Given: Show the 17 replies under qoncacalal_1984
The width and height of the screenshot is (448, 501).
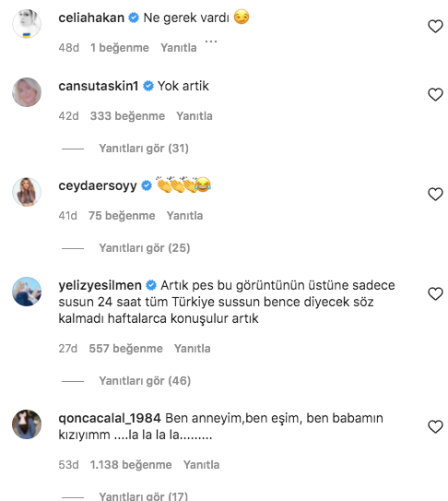Looking at the screenshot, I should pyautogui.click(x=144, y=496).
